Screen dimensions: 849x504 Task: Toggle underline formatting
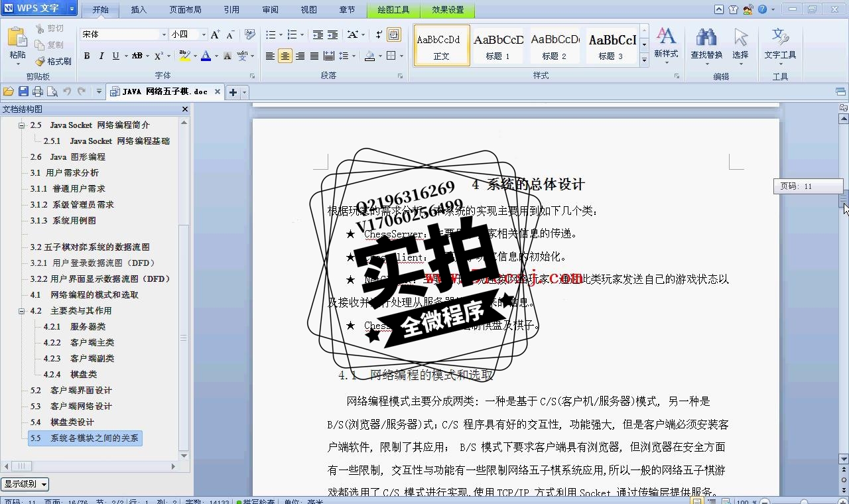115,56
